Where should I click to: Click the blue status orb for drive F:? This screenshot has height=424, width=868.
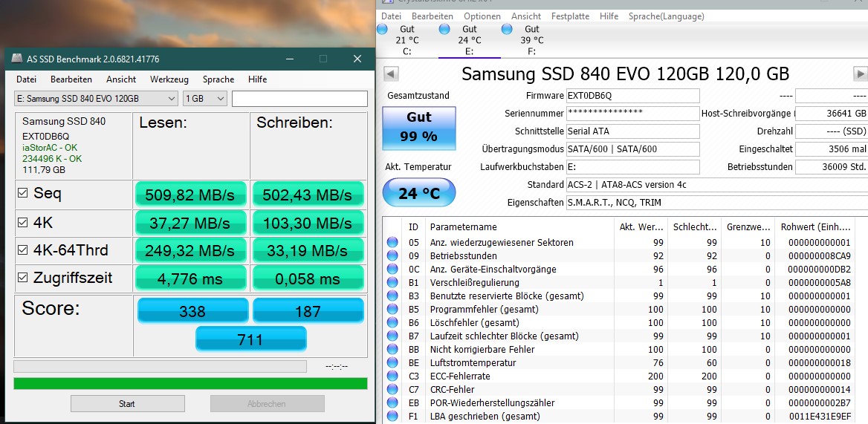click(507, 29)
